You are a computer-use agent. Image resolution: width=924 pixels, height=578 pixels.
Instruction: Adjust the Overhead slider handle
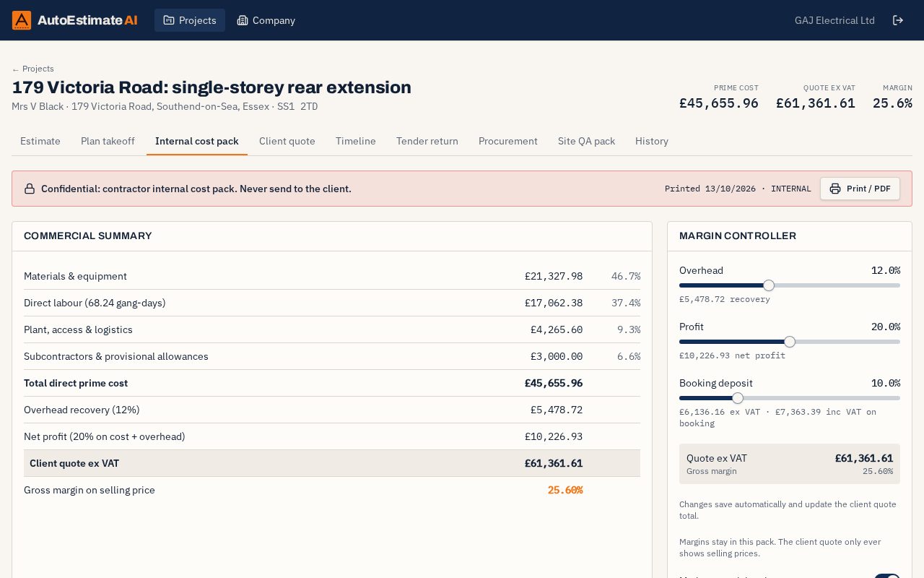coord(769,285)
